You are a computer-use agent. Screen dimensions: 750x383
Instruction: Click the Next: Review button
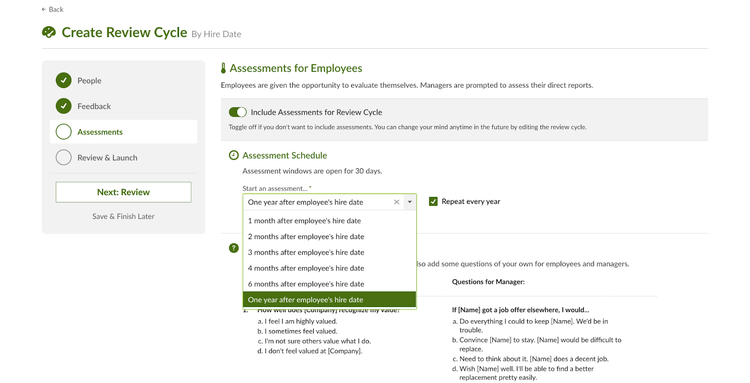click(123, 192)
